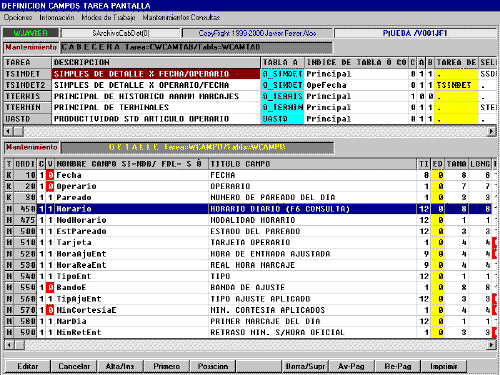500x375 pixels.
Task: Select the TSIMDET2 task row header
Action: 27,85
